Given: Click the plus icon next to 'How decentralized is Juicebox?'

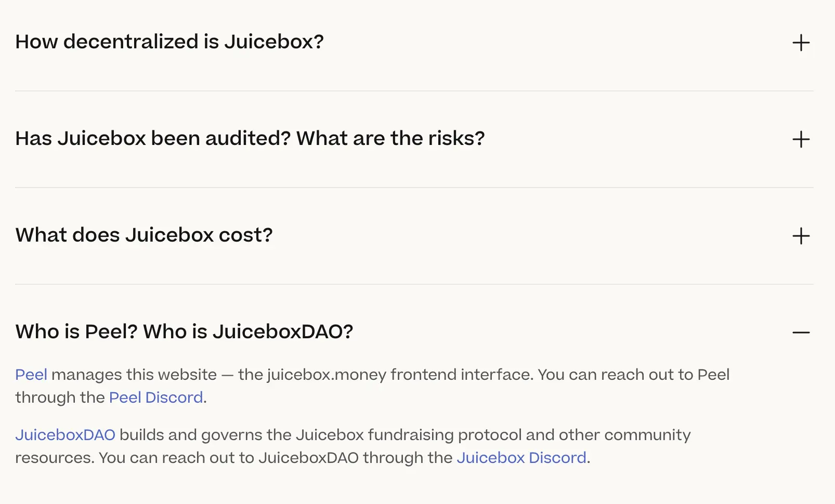Looking at the screenshot, I should (x=801, y=43).
